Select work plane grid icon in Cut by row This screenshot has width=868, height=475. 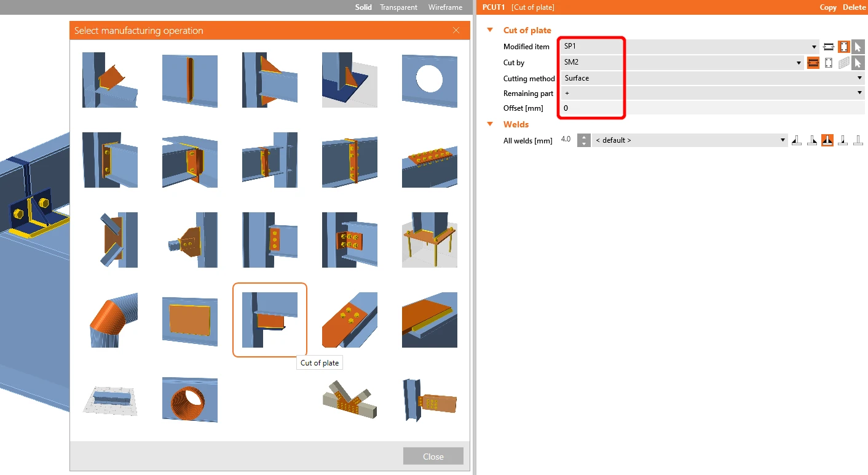tap(844, 63)
